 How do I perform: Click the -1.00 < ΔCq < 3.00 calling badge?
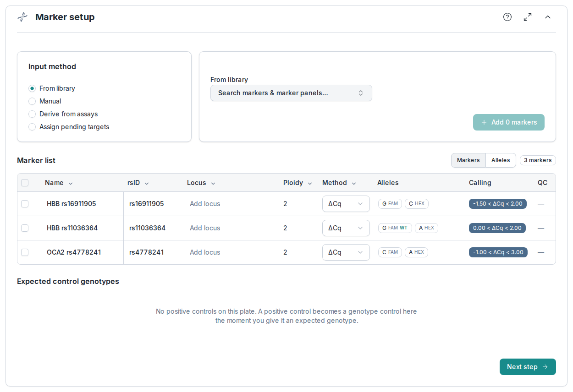(498, 252)
